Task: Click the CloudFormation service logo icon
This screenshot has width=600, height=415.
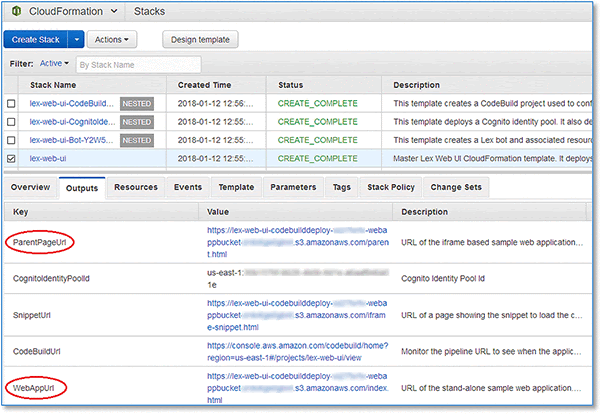Action: tap(16, 11)
